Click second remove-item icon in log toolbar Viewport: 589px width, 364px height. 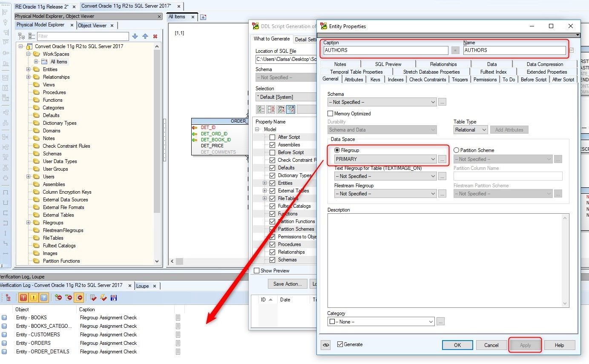pyautogui.click(x=69, y=298)
